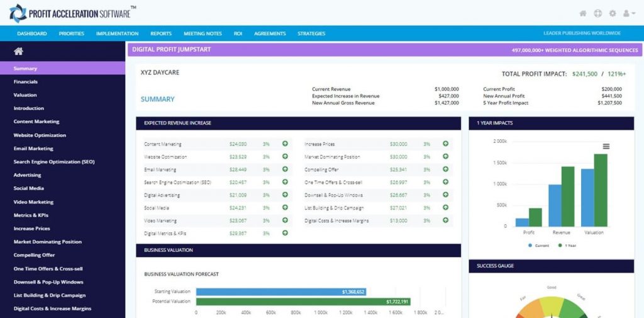The height and width of the screenshot is (318, 644).
Task: Click the green arrow for Digital Metrics & KPIs
Action: coord(285,233)
